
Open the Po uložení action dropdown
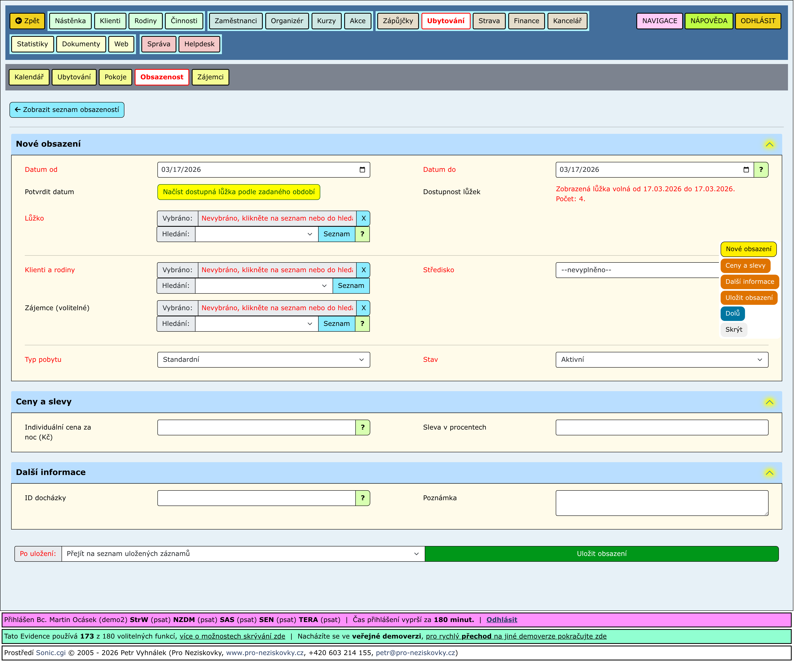(x=243, y=554)
